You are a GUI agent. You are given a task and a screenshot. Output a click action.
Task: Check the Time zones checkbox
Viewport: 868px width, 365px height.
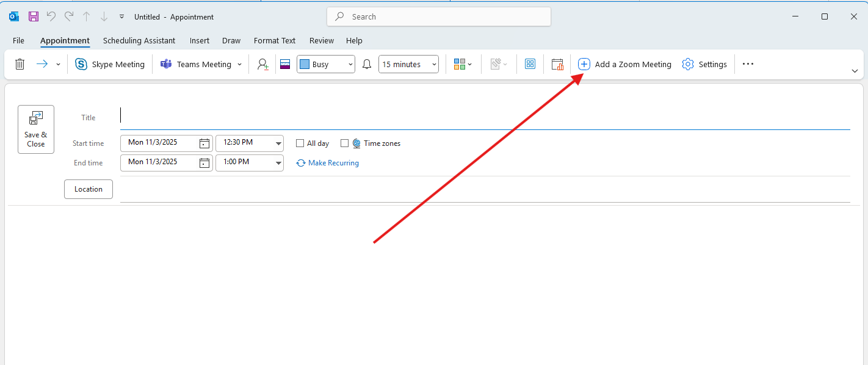click(x=344, y=143)
